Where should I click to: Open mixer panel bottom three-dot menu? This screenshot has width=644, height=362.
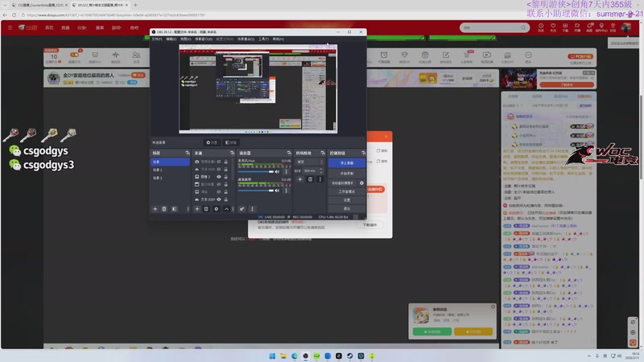coord(252,209)
